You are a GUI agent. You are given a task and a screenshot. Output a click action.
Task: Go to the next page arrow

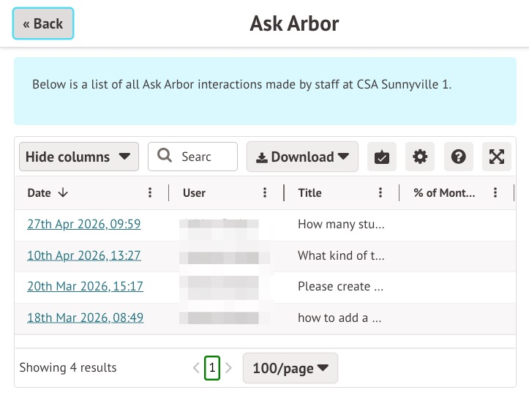click(228, 368)
